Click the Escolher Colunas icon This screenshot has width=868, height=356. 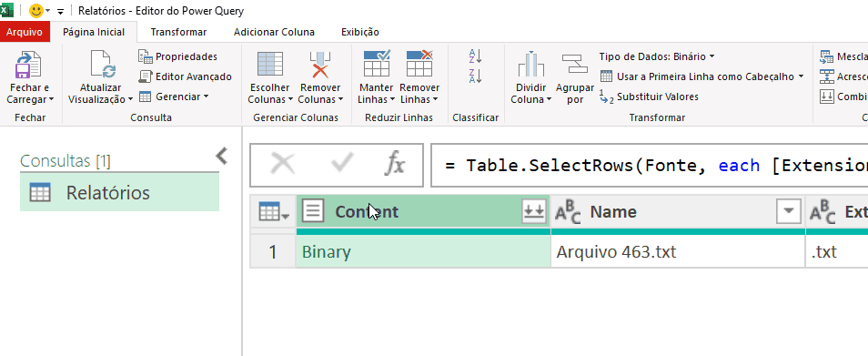[x=270, y=65]
